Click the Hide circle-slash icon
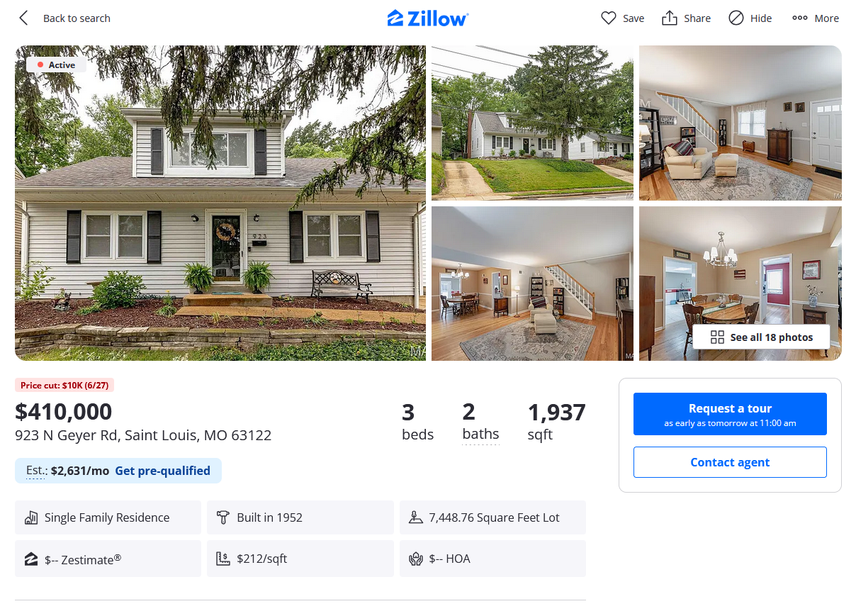Screen dimensions: 856x616 click(736, 18)
